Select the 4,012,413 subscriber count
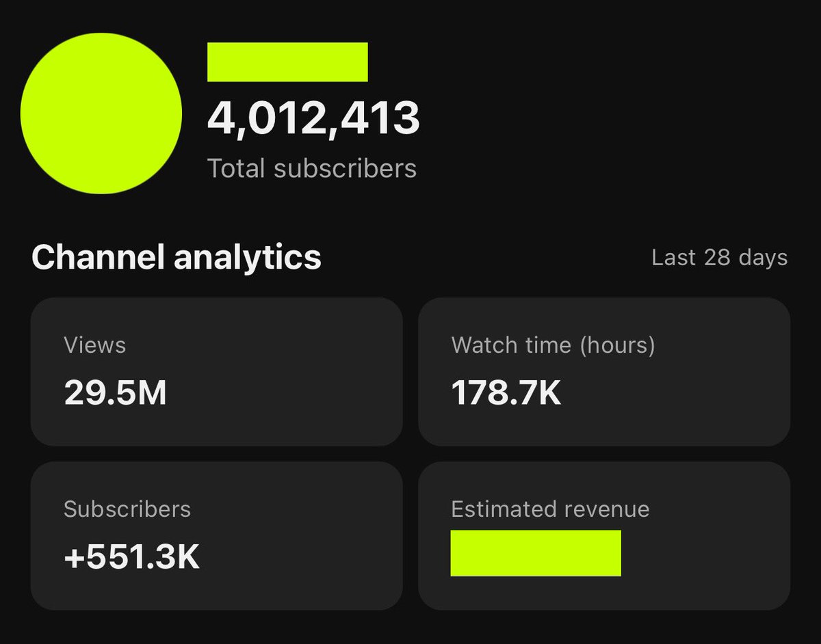Viewport: 821px width, 644px height. coord(313,118)
